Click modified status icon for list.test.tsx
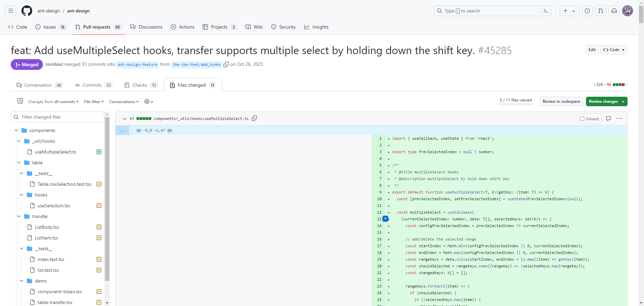The width and height of the screenshot is (644, 306). 99,270
